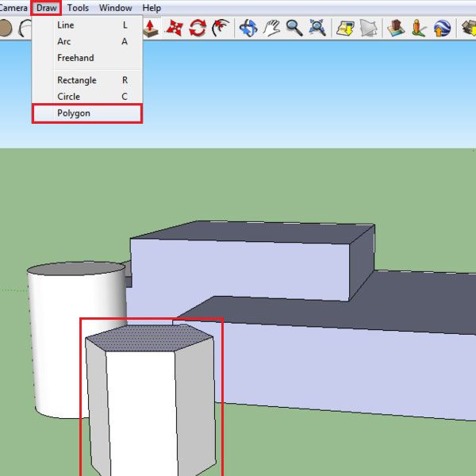Open the Help menu
The image size is (476, 476).
click(x=152, y=8)
